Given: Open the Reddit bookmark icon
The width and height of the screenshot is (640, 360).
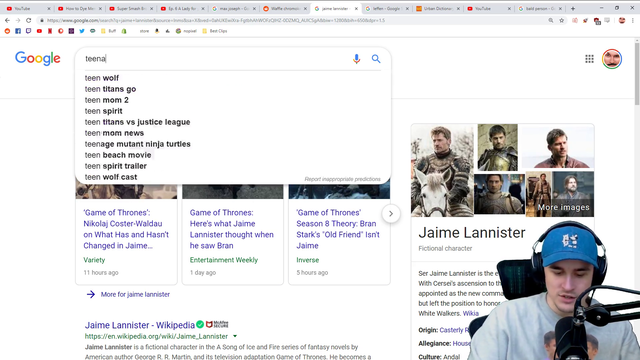Looking at the screenshot, I should 7,31.
